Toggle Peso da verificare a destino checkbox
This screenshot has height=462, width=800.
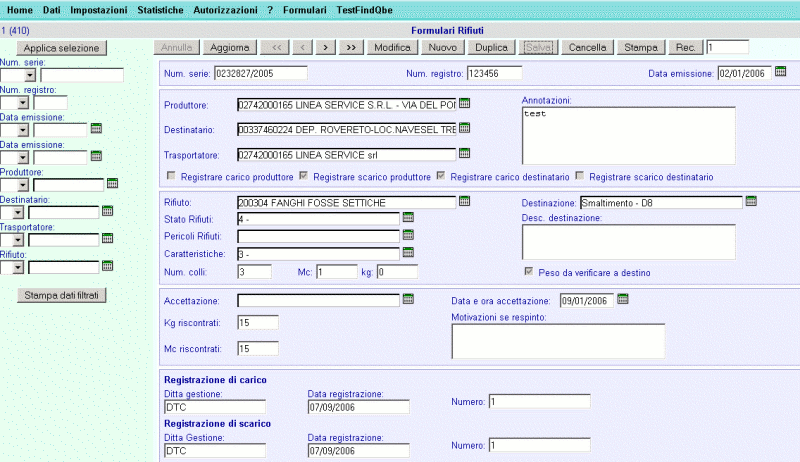[x=529, y=272]
